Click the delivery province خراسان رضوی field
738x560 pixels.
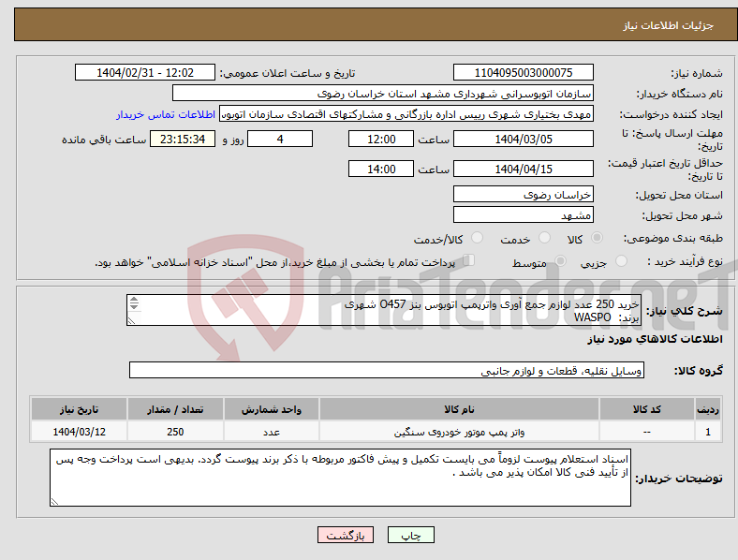[x=524, y=194]
